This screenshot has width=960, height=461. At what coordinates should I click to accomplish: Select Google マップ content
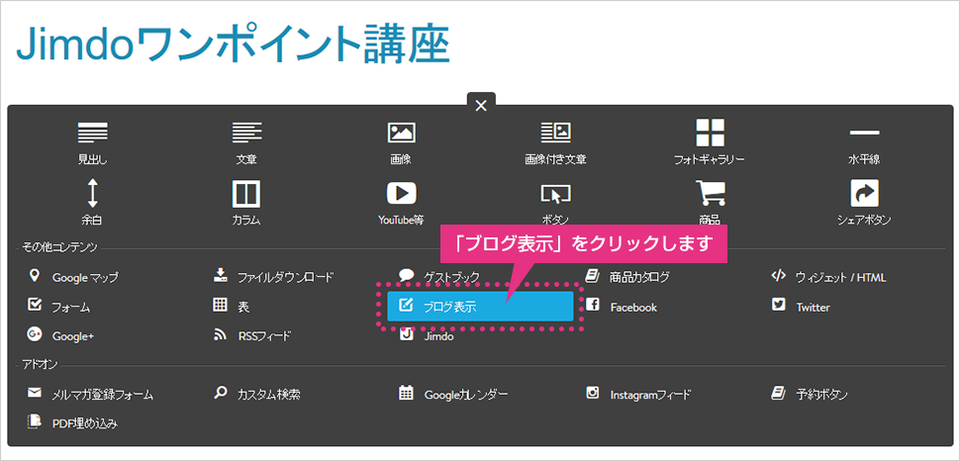(x=73, y=277)
